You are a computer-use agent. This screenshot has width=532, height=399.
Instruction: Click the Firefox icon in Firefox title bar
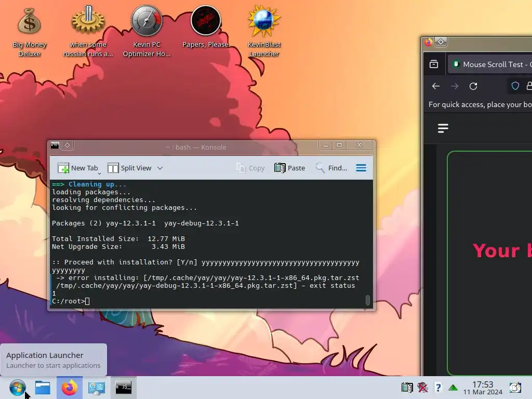coord(429,42)
